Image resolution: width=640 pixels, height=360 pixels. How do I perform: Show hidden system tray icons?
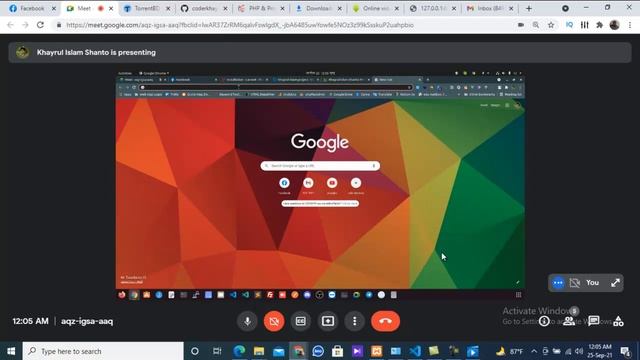pos(534,351)
